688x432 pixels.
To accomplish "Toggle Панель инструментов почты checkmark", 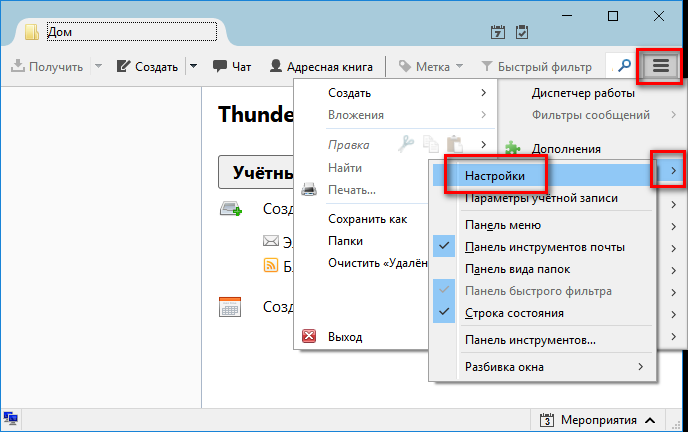I will click(444, 246).
